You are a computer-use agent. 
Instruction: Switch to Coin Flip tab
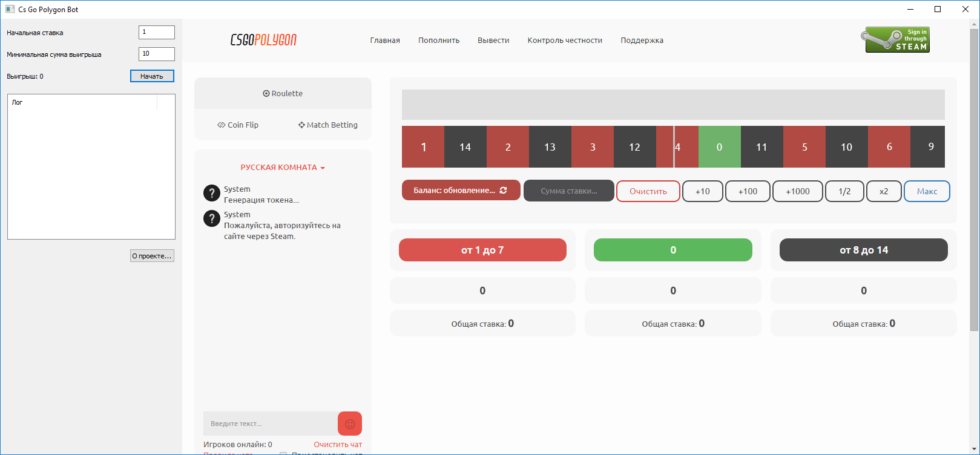click(x=238, y=125)
